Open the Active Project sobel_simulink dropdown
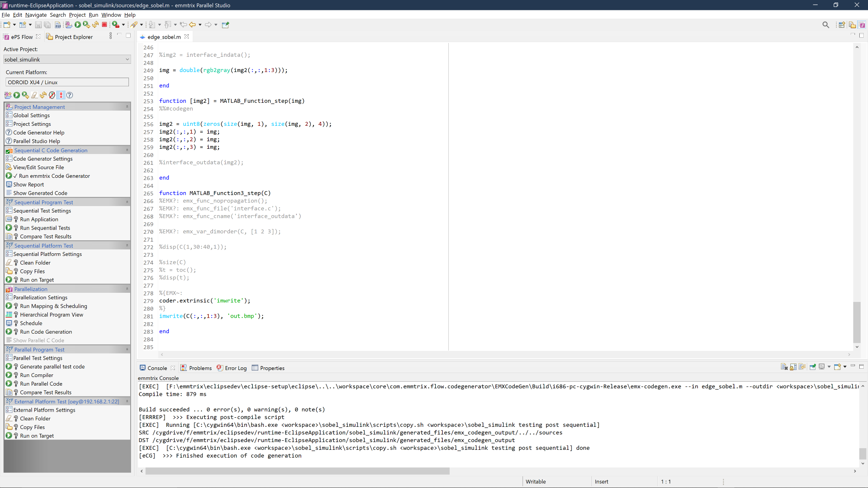Screen dimensions: 868x488 [x=67, y=59]
